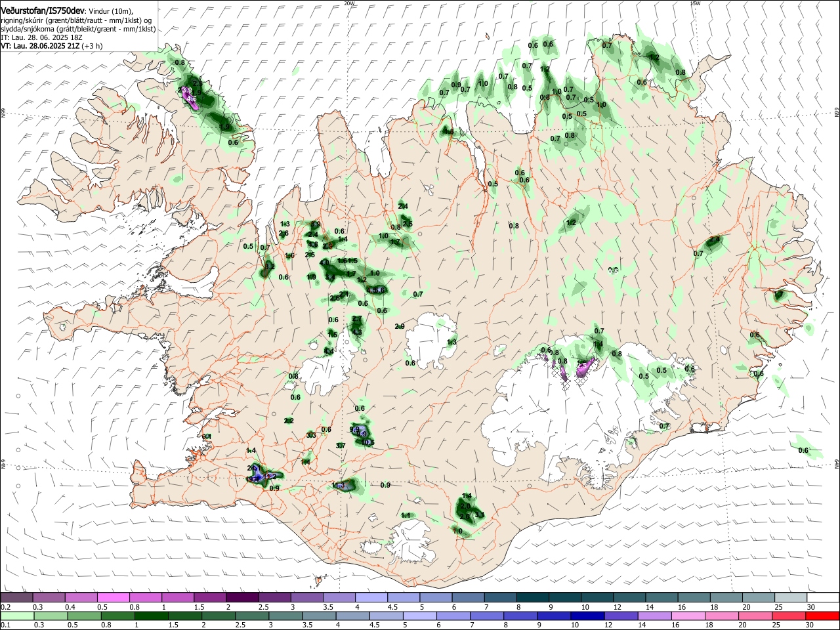This screenshot has width=840, height=630.
Task: Pick the darkest purple swatch between 2 and 2.5, top row
Action: click(242, 597)
